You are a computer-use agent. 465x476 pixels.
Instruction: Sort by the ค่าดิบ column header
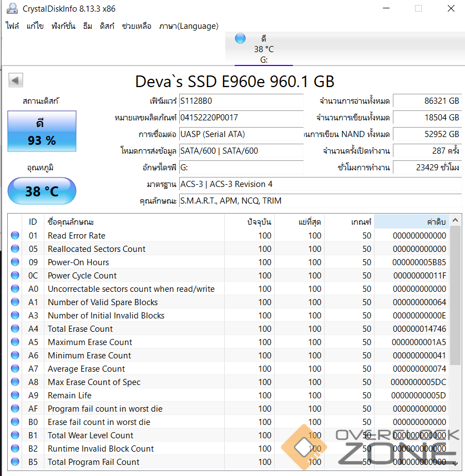click(411, 221)
